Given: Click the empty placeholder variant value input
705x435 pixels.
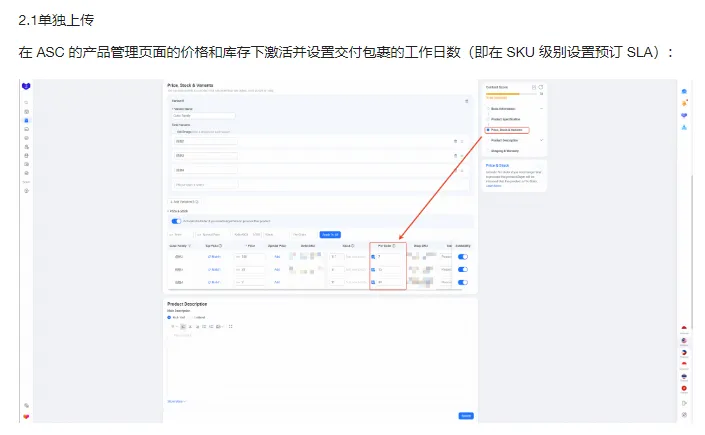Looking at the screenshot, I should coord(205,184).
